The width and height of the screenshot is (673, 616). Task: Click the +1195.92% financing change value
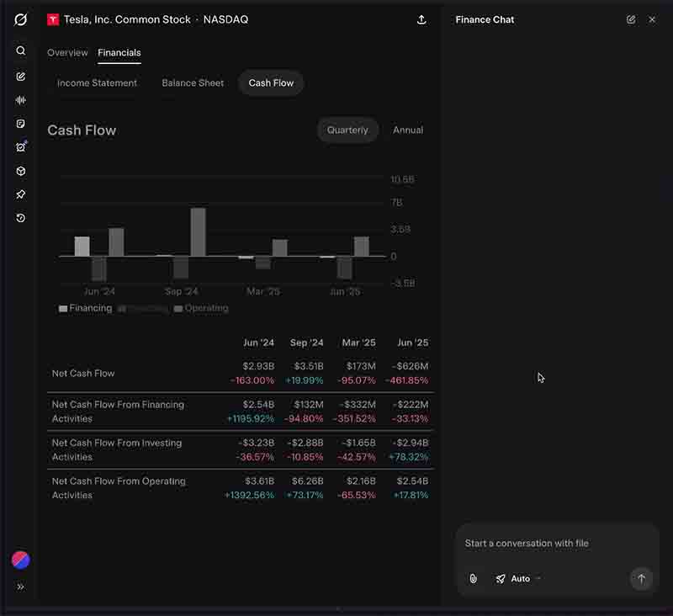pos(250,418)
